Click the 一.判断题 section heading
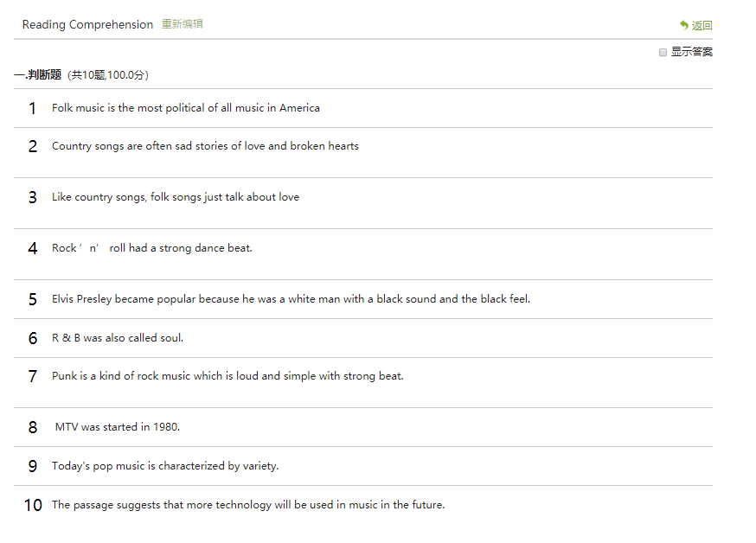 pyautogui.click(x=38, y=75)
